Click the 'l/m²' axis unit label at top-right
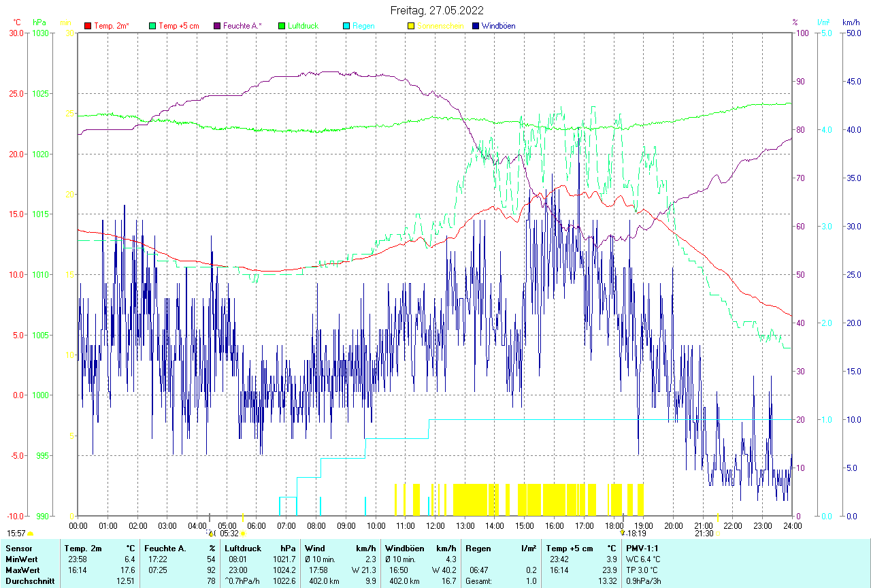This screenshot has height=588, width=871. click(x=824, y=22)
